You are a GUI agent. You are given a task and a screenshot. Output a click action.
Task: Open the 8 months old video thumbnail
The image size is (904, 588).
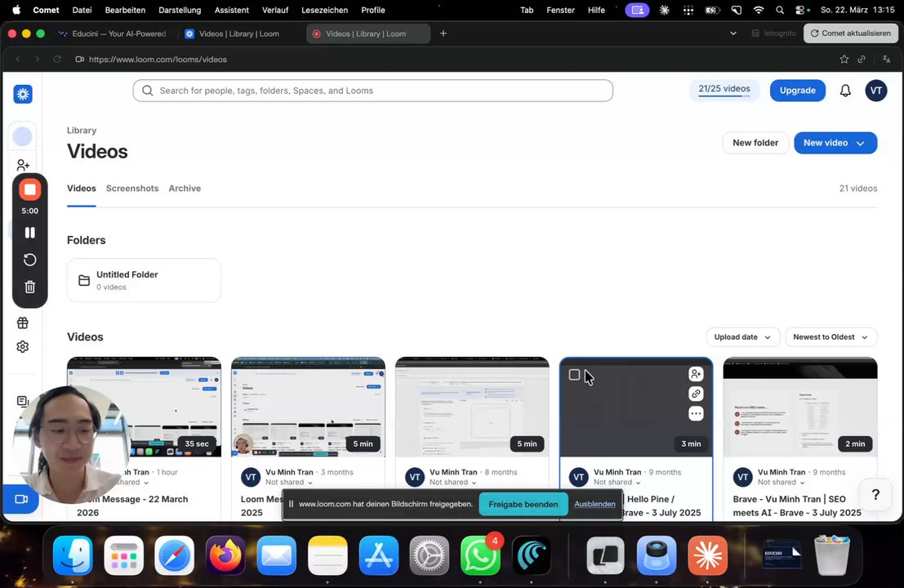coord(472,407)
